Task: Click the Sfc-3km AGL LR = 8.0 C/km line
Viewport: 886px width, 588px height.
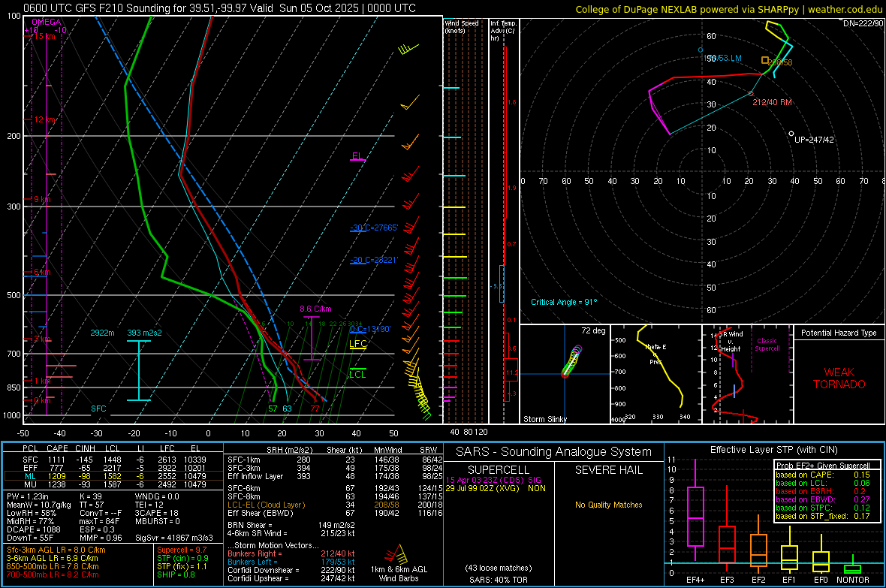Action: click(x=56, y=550)
